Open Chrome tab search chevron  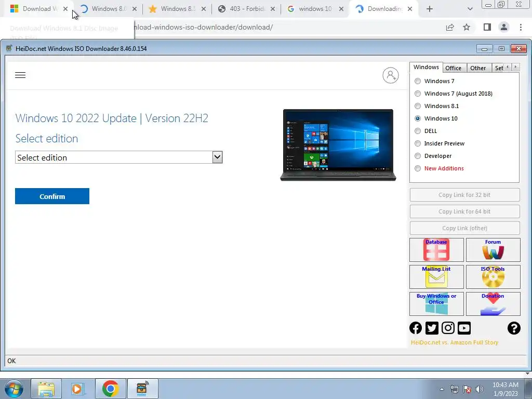click(x=470, y=9)
